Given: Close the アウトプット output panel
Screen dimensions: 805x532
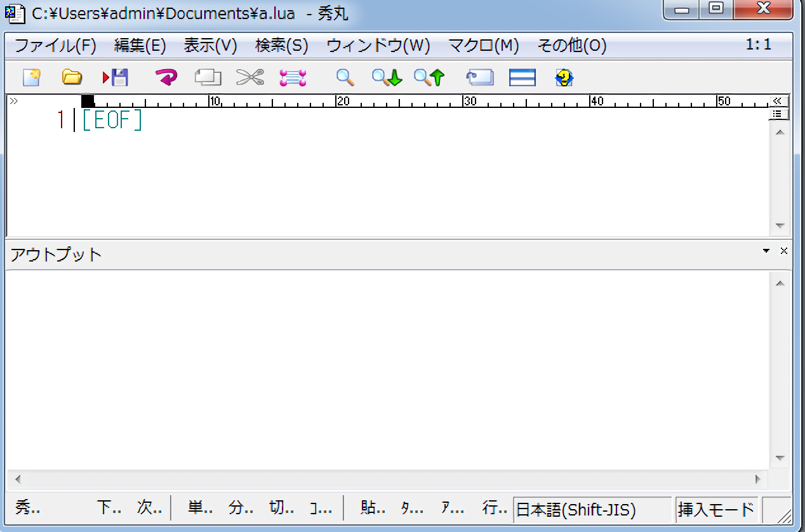Looking at the screenshot, I should click(783, 251).
